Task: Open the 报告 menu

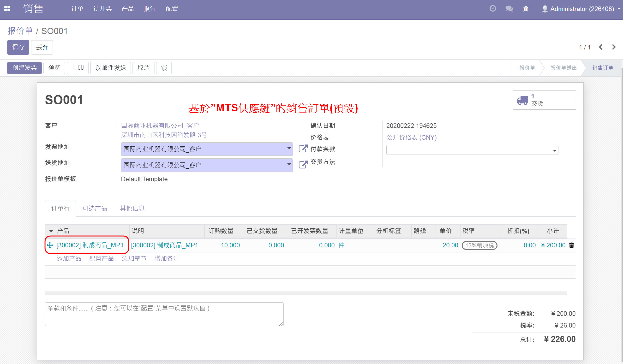Action: pos(150,9)
